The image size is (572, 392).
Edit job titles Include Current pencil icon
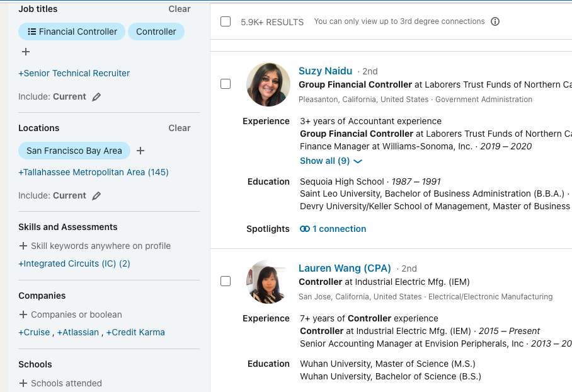click(x=96, y=96)
